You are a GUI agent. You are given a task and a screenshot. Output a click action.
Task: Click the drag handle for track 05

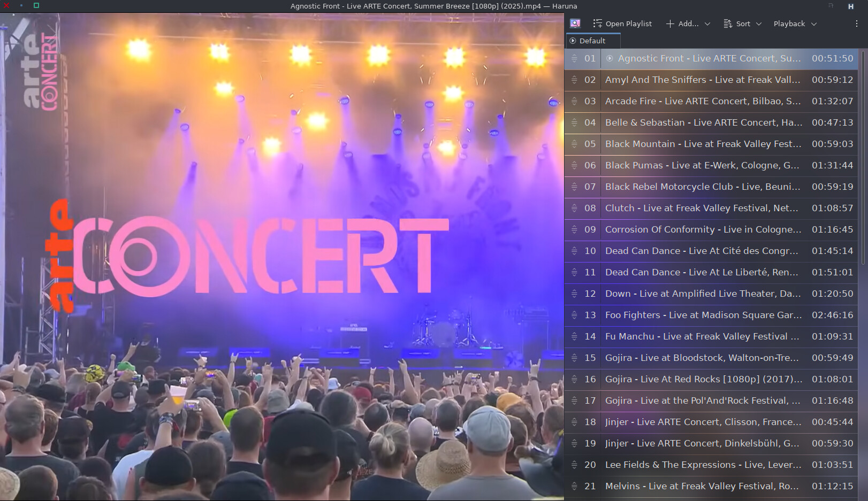tap(574, 144)
